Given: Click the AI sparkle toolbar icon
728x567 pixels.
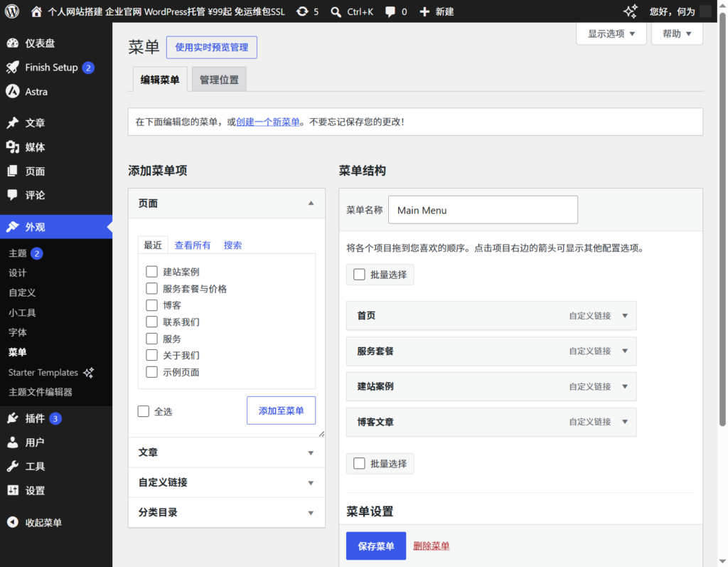Looking at the screenshot, I should [631, 11].
